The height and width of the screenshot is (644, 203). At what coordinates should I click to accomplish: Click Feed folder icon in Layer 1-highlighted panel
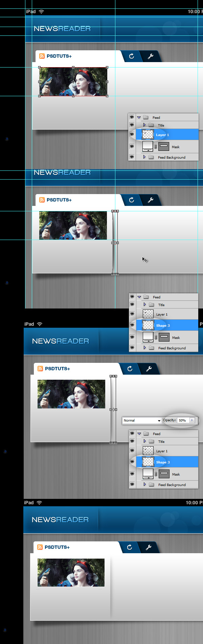146,117
